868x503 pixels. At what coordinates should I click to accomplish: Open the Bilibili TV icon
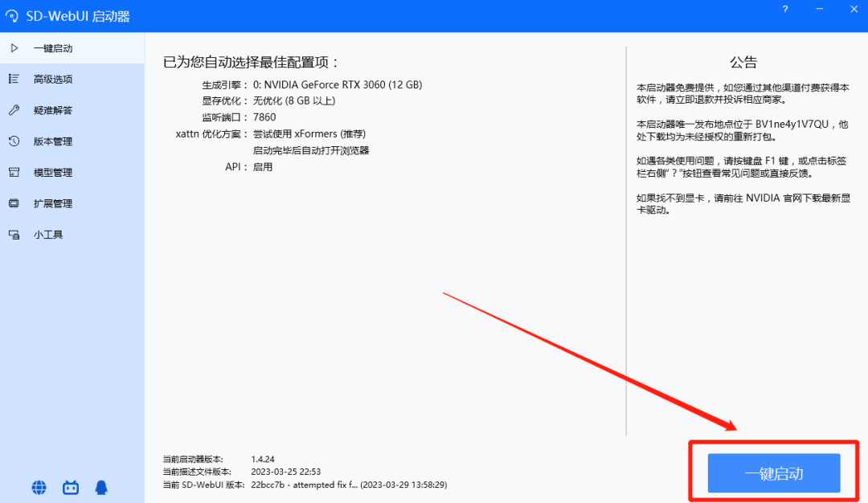(x=70, y=488)
